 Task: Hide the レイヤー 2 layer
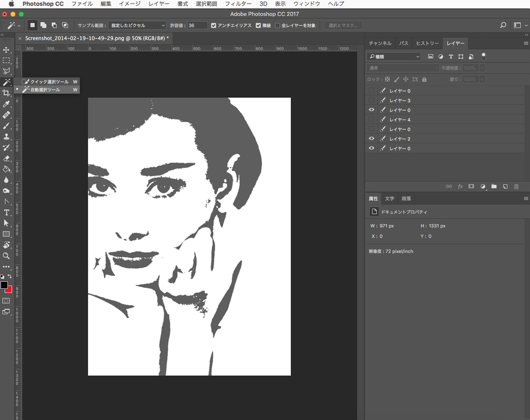tap(372, 139)
